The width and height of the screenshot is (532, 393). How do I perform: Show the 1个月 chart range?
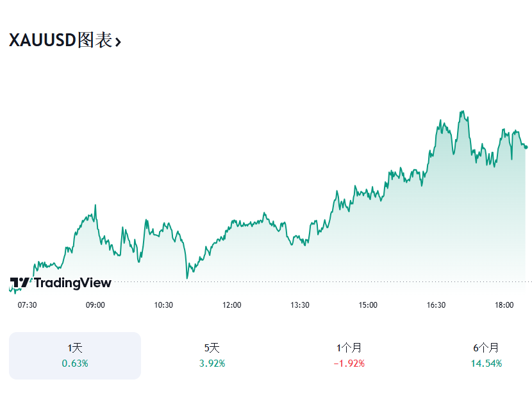[x=349, y=356]
